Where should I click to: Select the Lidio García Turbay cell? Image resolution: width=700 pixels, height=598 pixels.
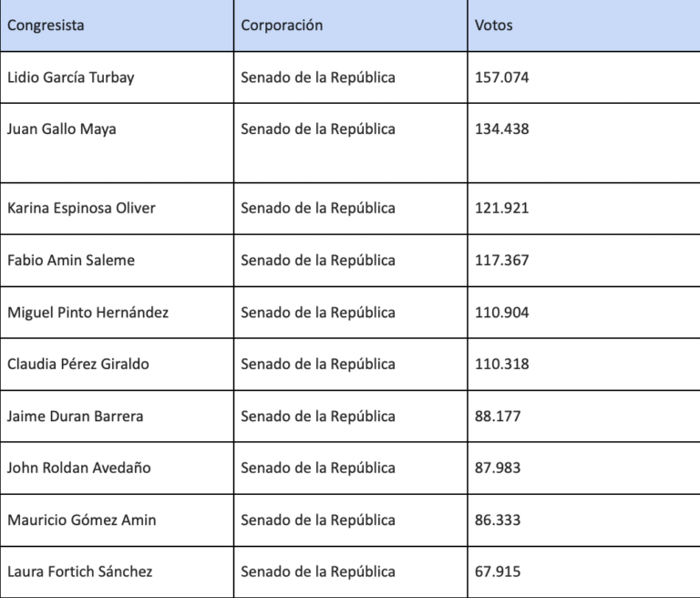pos(70,77)
